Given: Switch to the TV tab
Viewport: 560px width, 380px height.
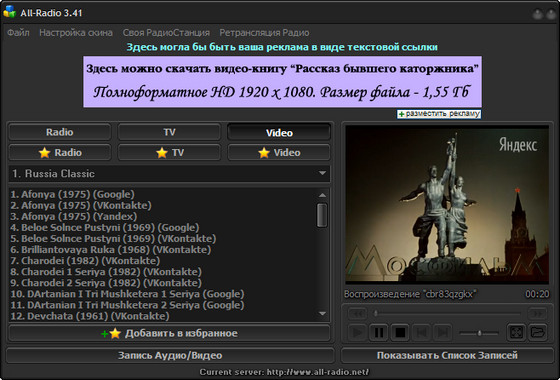Looking at the screenshot, I should 169,132.
